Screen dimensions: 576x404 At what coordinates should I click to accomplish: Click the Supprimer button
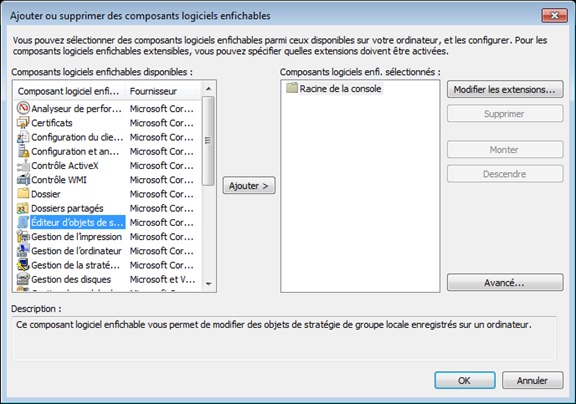(x=505, y=113)
